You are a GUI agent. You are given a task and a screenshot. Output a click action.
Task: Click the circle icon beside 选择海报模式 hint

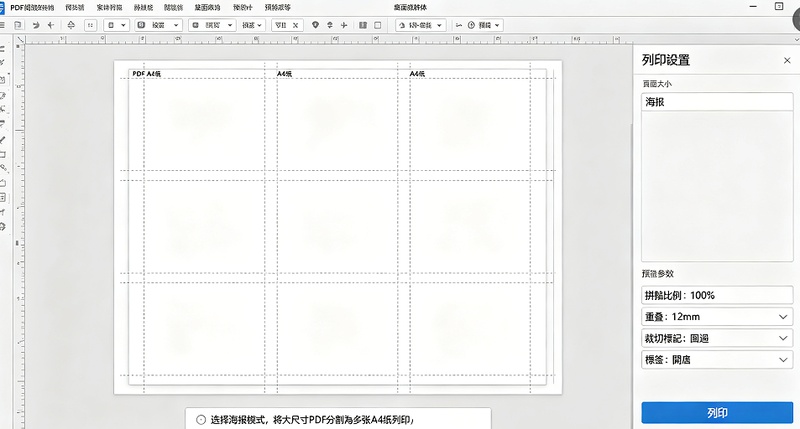[x=201, y=420]
